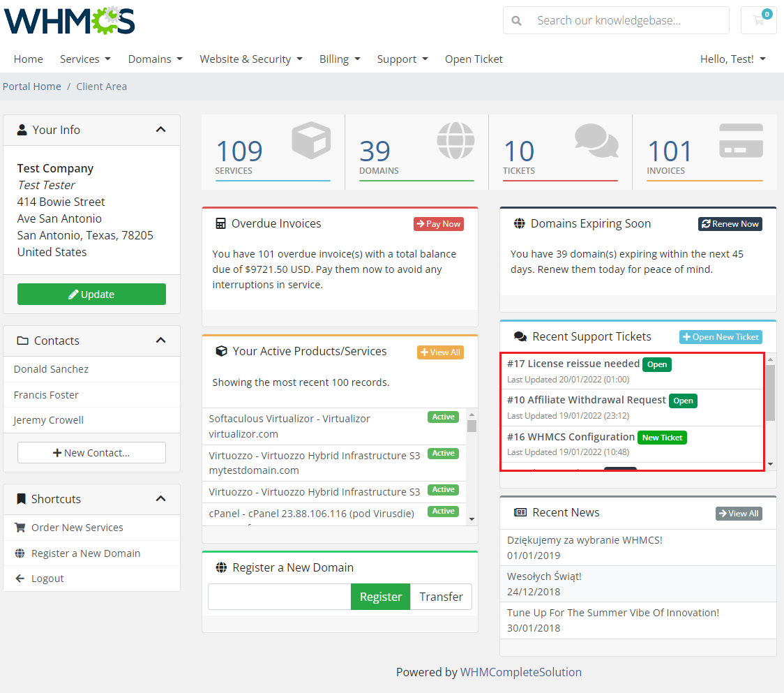Open the Domains dropdown menu
784x693 pixels.
(155, 59)
